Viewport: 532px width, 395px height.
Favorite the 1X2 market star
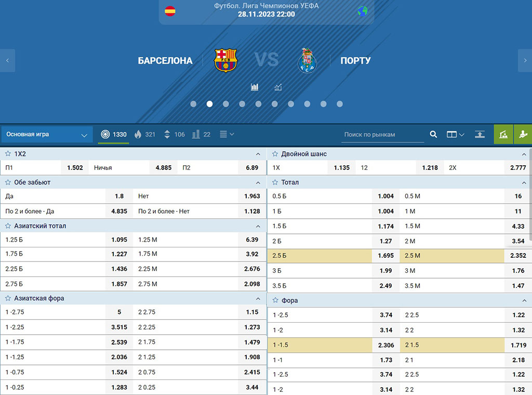tap(8, 154)
